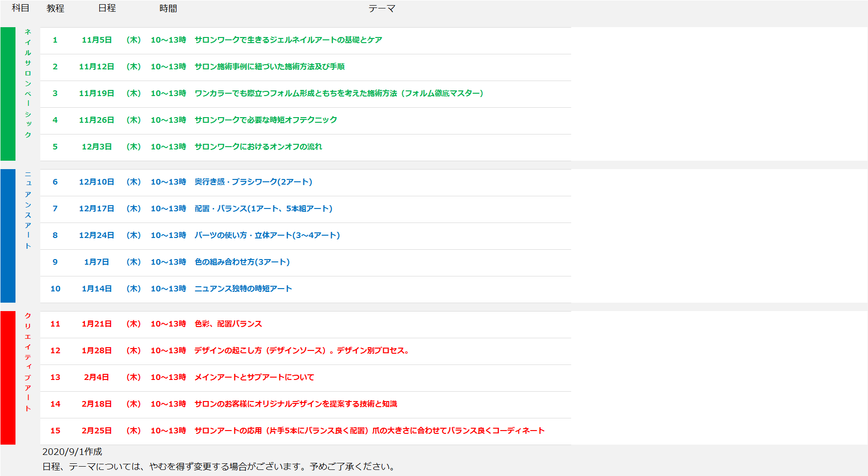Click the 10～13時 time in the 1月14日 row

coord(168,289)
